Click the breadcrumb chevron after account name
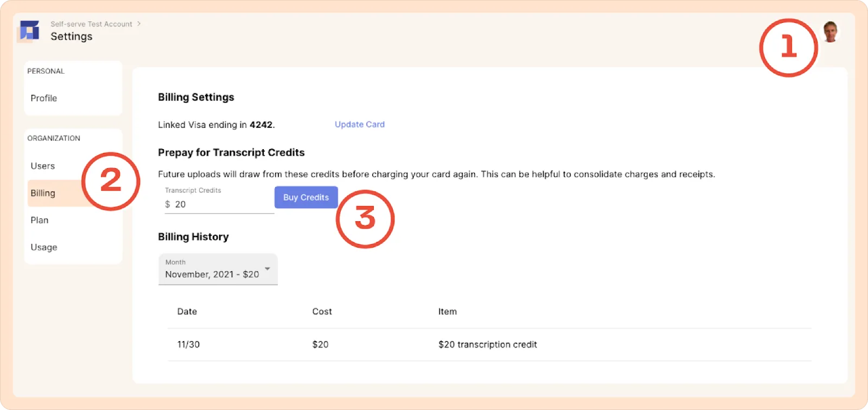The height and width of the screenshot is (410, 868). (139, 24)
